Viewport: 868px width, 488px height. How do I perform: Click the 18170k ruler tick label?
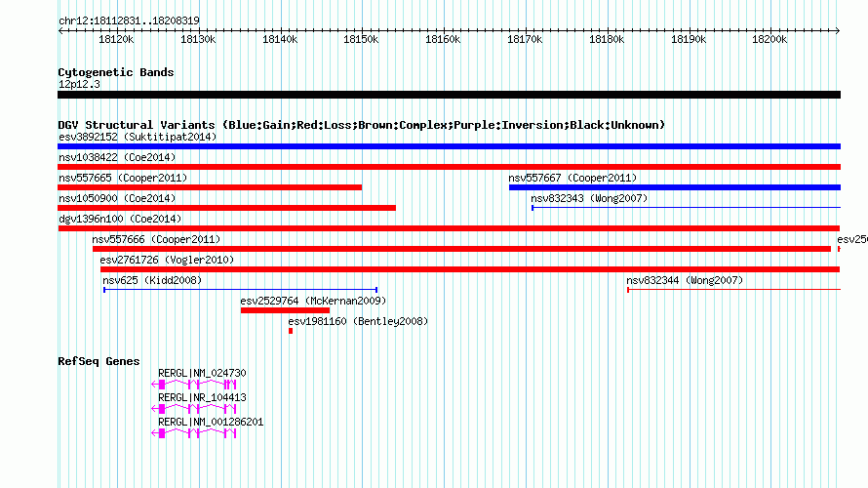[x=525, y=39]
